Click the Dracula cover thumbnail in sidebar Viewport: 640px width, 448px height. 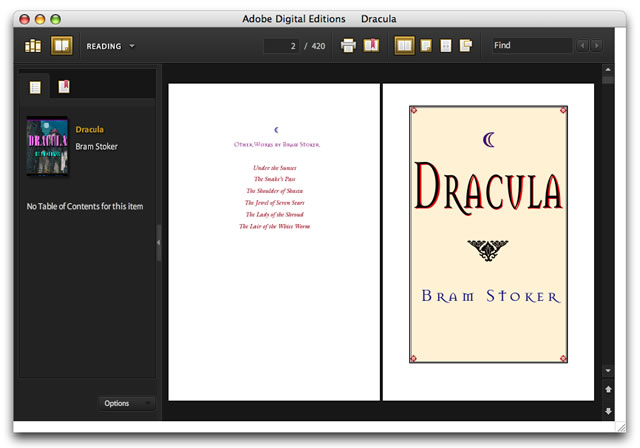(x=47, y=146)
